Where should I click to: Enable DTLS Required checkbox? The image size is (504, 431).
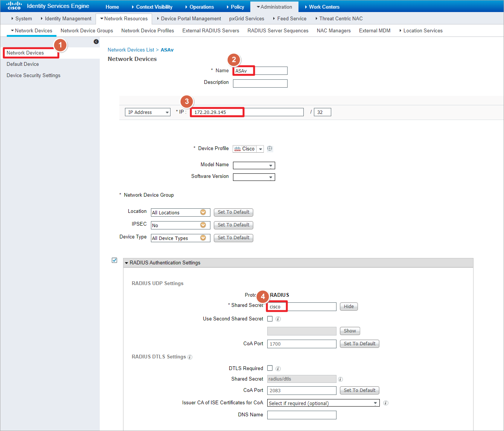click(270, 368)
